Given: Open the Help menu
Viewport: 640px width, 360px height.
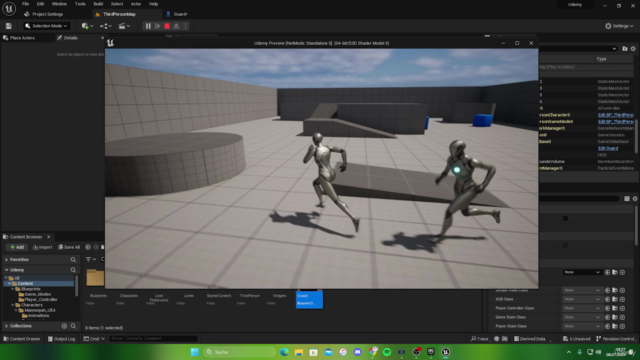Looking at the screenshot, I should pyautogui.click(x=153, y=4).
